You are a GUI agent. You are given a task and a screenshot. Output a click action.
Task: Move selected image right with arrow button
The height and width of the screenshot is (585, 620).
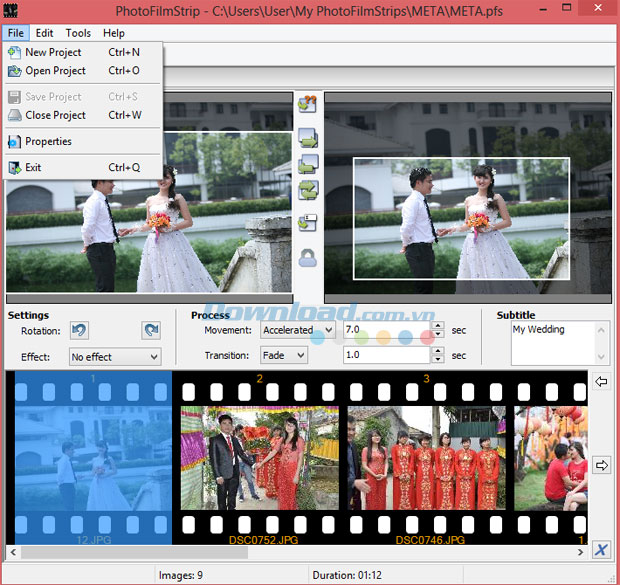[x=601, y=465]
